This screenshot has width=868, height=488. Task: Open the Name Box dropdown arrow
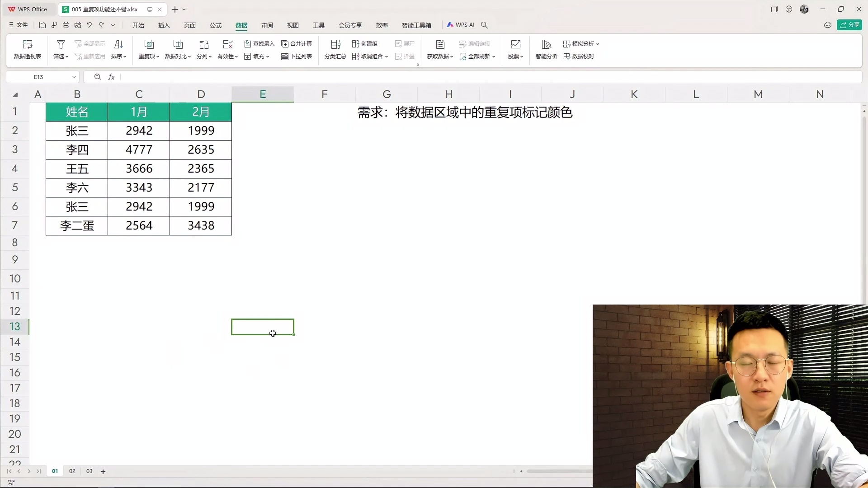(74, 77)
